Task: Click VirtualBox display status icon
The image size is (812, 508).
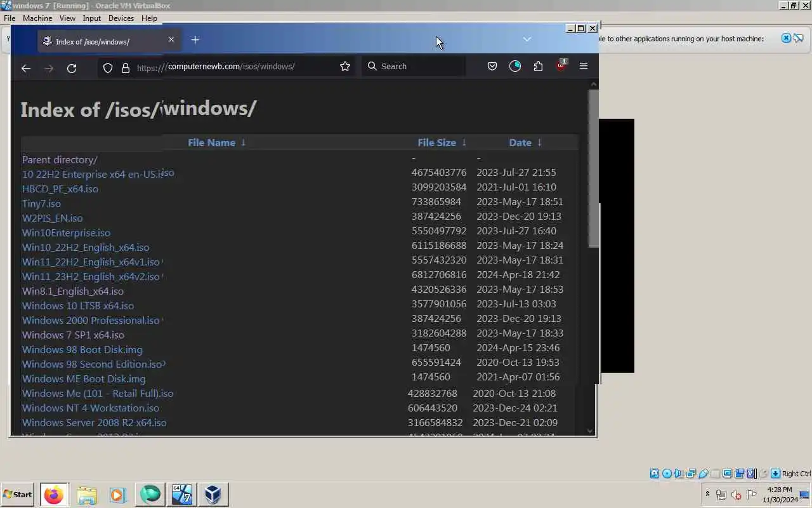Action: pos(727,474)
